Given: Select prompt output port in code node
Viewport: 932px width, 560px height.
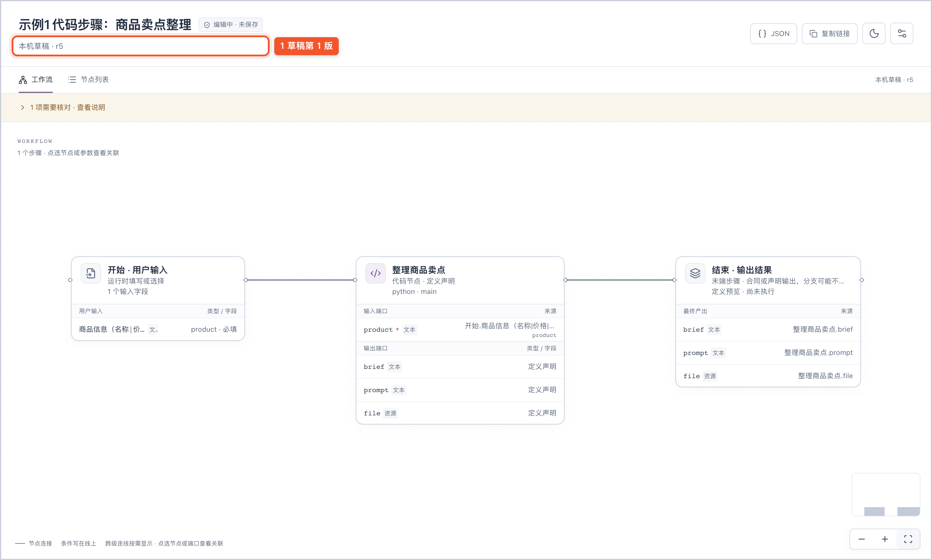Looking at the screenshot, I should (x=460, y=390).
